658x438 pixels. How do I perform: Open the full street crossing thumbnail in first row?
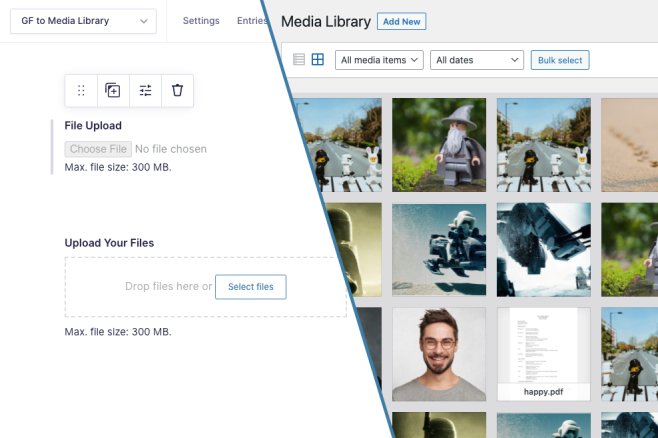click(x=544, y=145)
